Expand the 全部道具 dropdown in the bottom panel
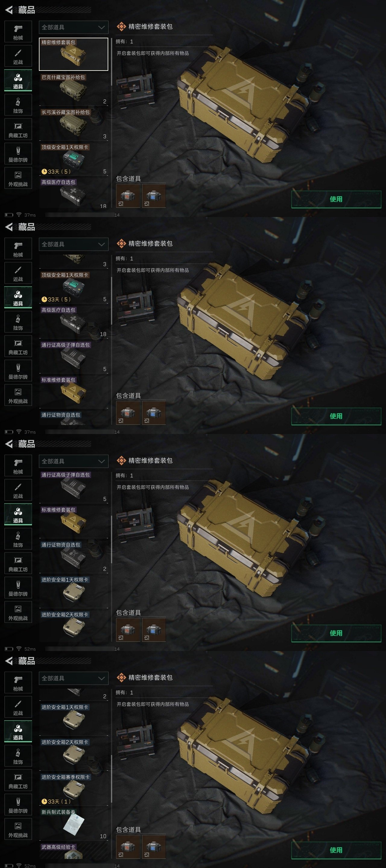386x868 pixels. pos(74,678)
